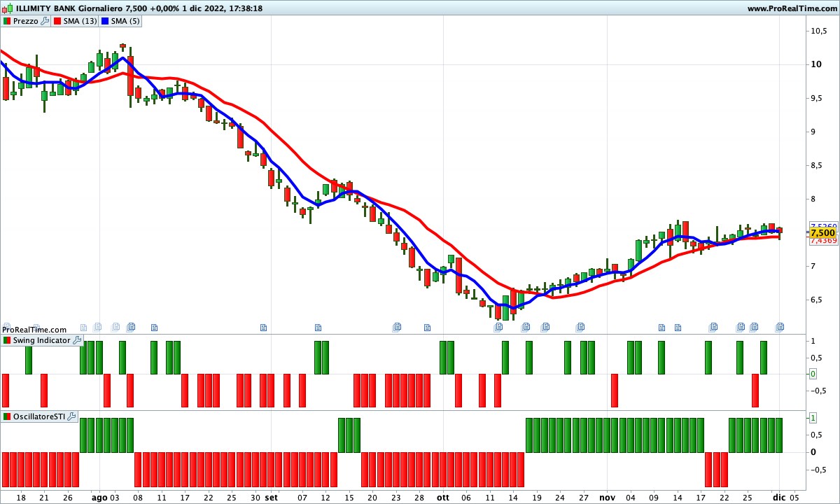Open OscillatoreSTI settings wrench
The image size is (840, 504).
71,416
